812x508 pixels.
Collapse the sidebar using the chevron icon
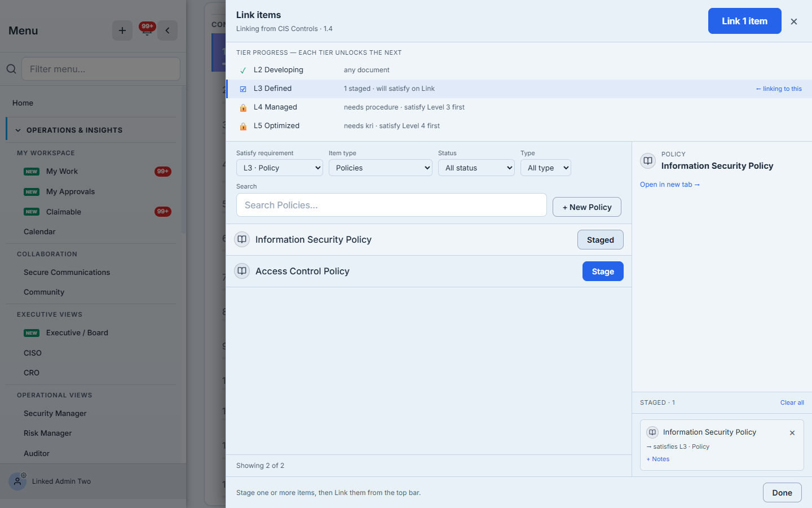tap(167, 30)
